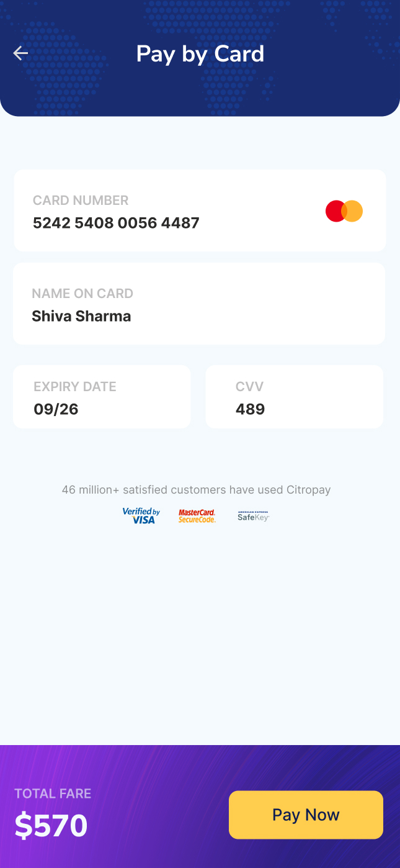Edit the name Shiva Sharma

[x=81, y=316]
